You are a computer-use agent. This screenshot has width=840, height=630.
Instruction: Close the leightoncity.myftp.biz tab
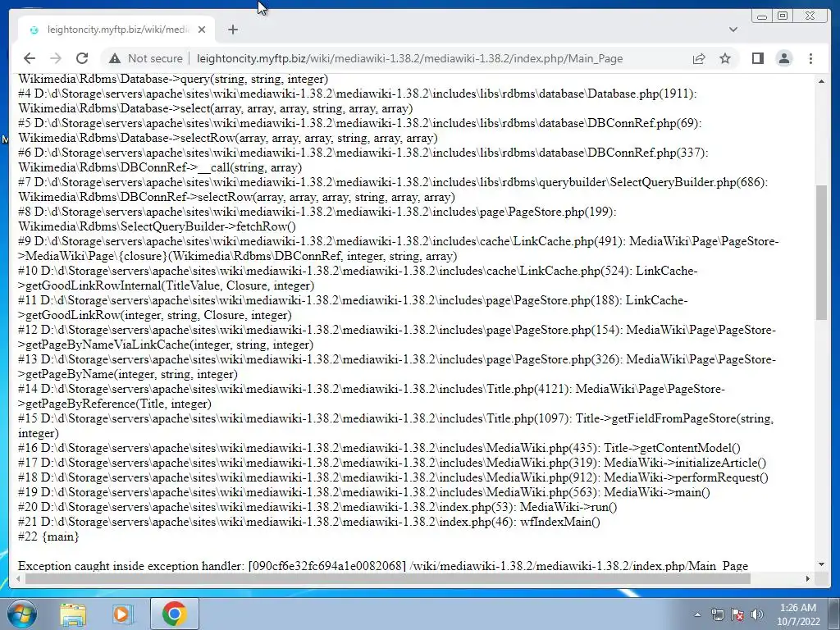(202, 30)
